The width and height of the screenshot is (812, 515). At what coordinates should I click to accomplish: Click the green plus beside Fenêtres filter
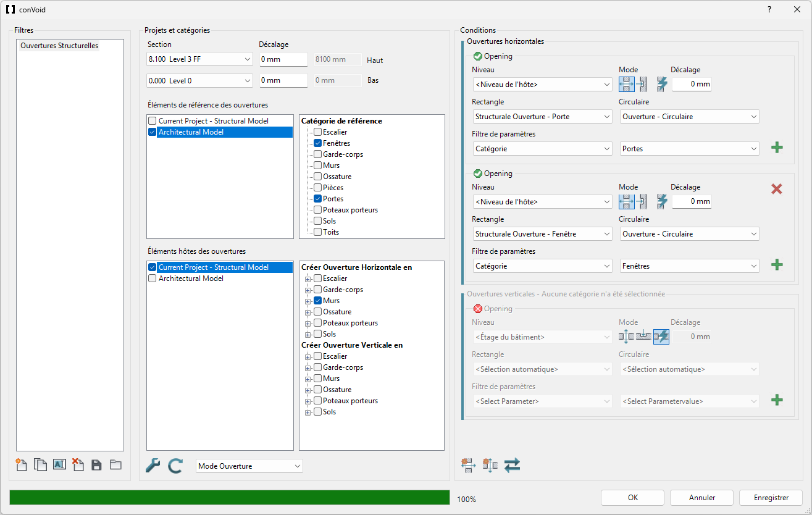[777, 265]
